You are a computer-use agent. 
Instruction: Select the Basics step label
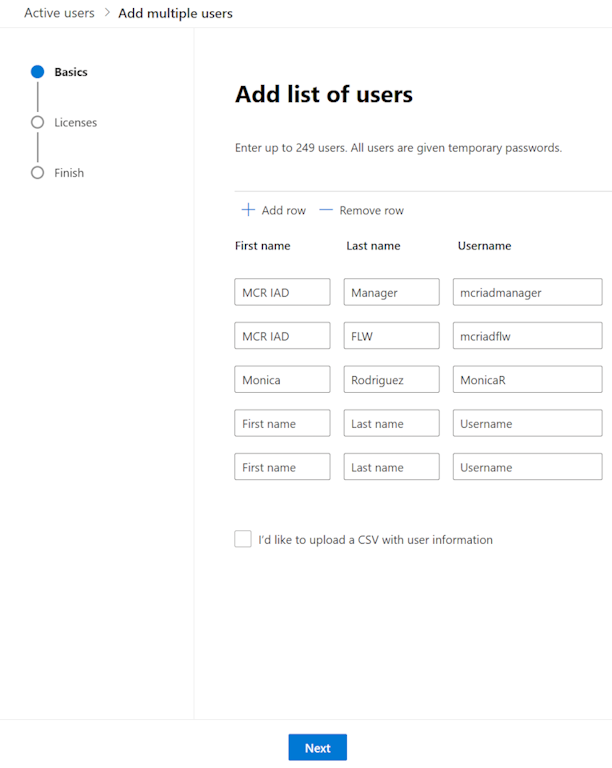(x=70, y=72)
